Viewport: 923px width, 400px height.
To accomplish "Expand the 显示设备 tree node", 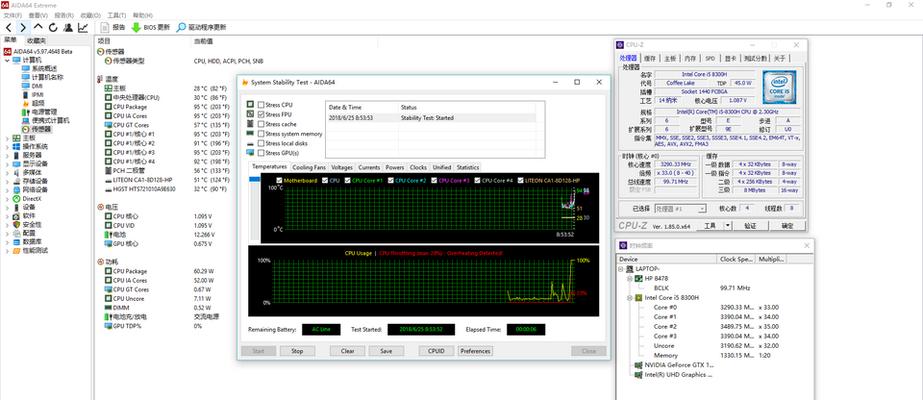I will [7, 164].
